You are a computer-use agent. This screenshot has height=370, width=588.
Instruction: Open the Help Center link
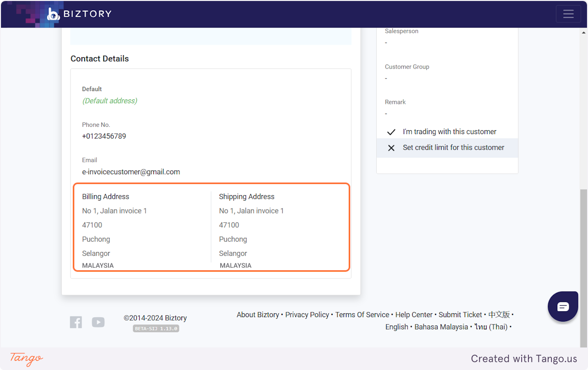click(414, 315)
